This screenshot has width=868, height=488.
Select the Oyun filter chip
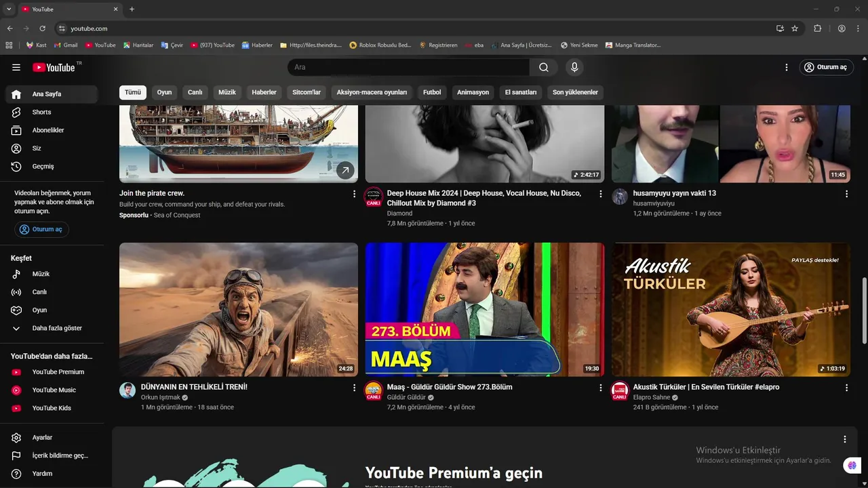click(164, 92)
